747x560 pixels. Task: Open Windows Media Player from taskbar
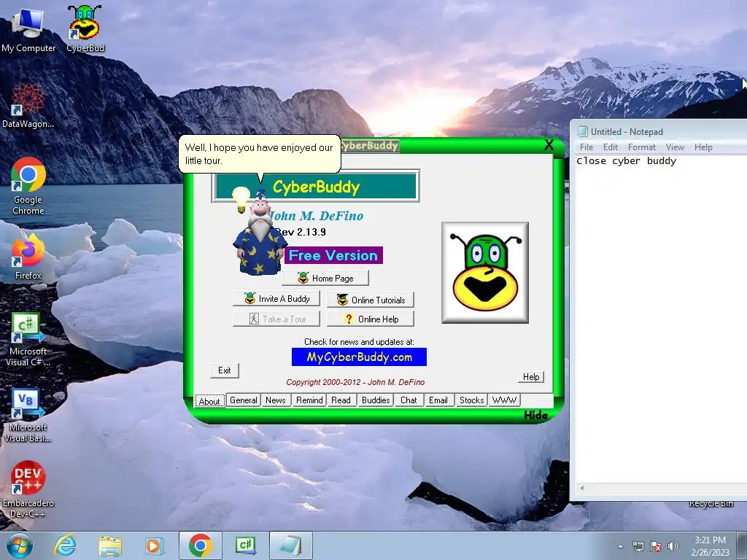point(155,545)
